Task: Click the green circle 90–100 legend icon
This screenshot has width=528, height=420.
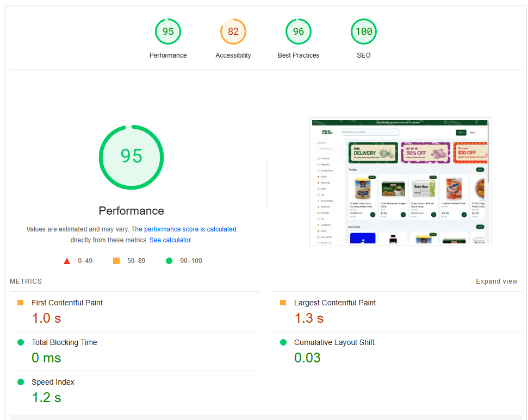Action: point(169,261)
